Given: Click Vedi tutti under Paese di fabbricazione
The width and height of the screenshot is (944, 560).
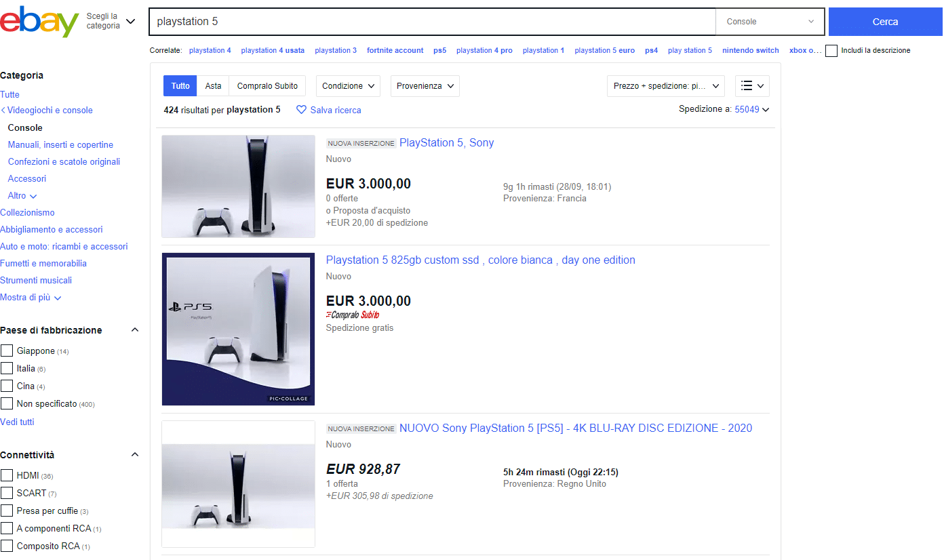Looking at the screenshot, I should point(17,422).
